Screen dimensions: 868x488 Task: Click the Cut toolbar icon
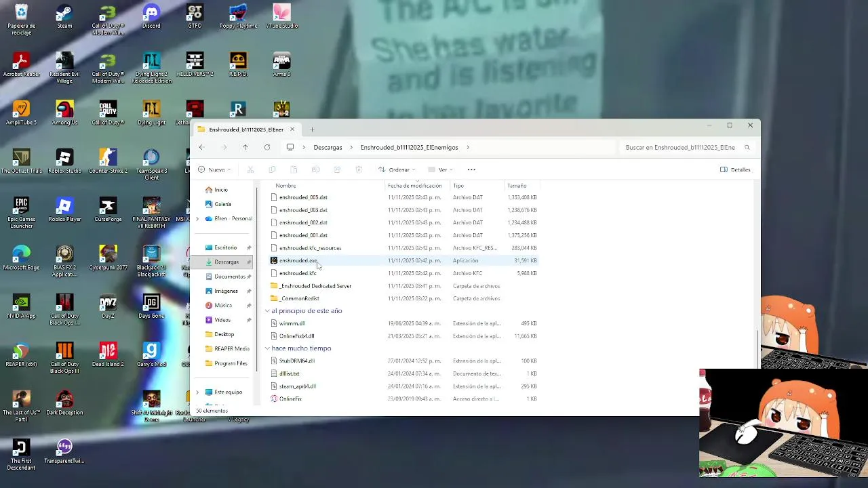pyautogui.click(x=250, y=169)
